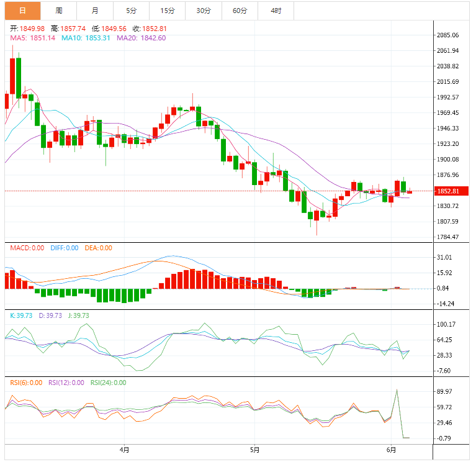
Task: Open the 15分 timeframe tab
Action: click(168, 11)
